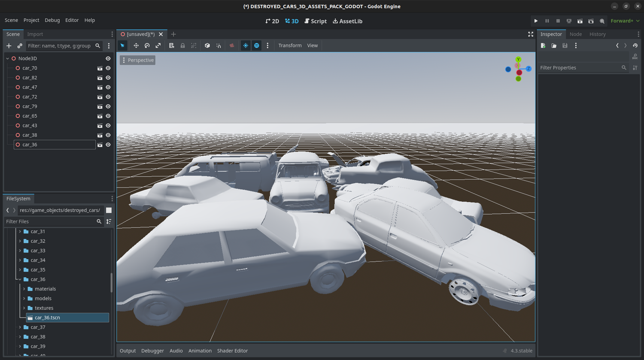The width and height of the screenshot is (644, 360).
Task: Select the Scale mode tool
Action: (x=158, y=45)
